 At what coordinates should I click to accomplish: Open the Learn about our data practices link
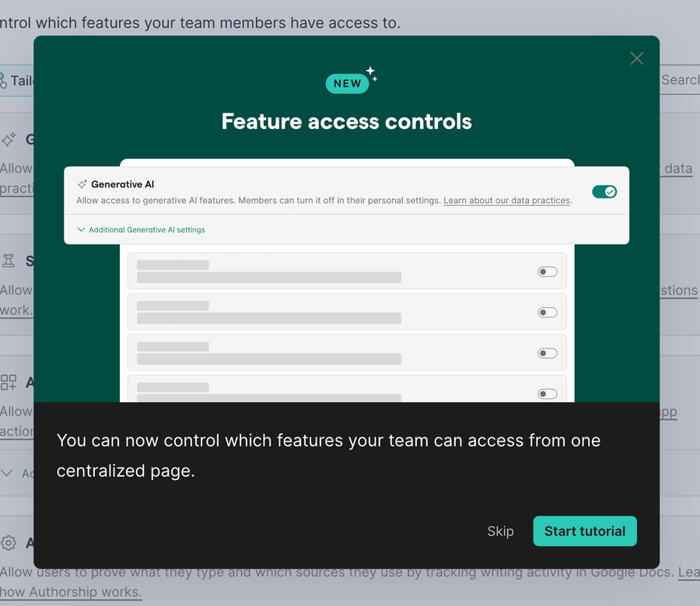click(x=506, y=201)
